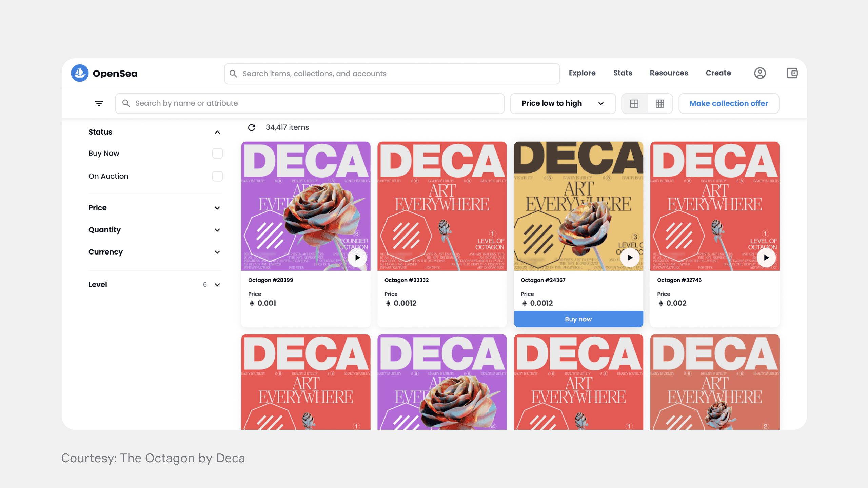Open the Octagon #32746 artwork thumbnail
This screenshot has width=868, height=488.
coord(715,206)
